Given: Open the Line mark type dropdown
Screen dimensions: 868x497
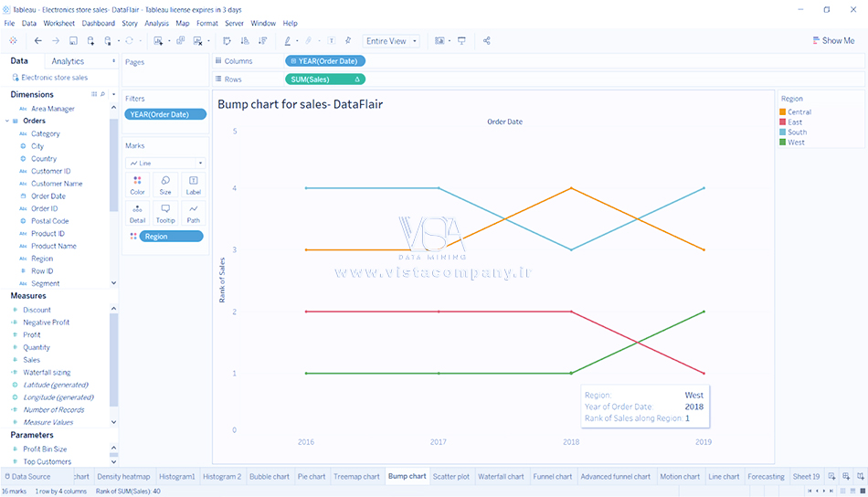Looking at the screenshot, I should (x=165, y=163).
